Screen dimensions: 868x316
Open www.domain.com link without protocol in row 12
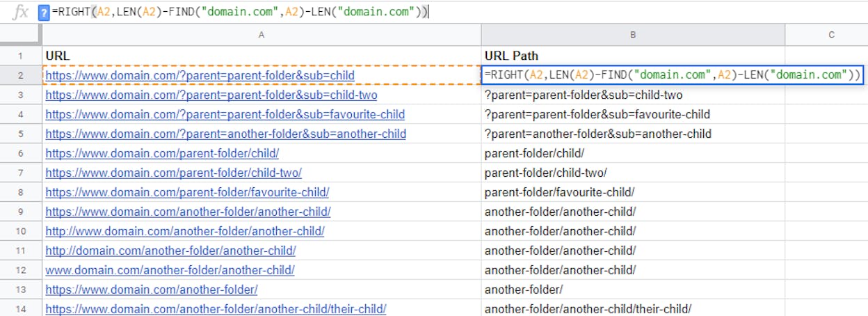[x=170, y=270]
